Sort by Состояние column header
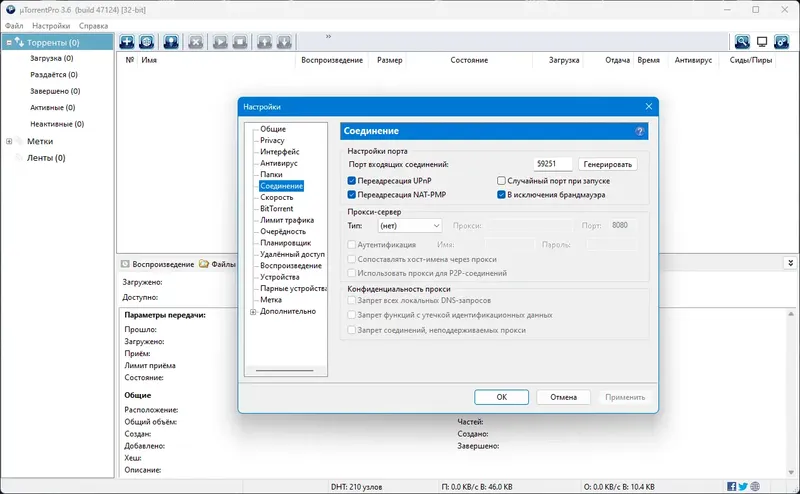The height and width of the screenshot is (494, 800). pyautogui.click(x=469, y=60)
